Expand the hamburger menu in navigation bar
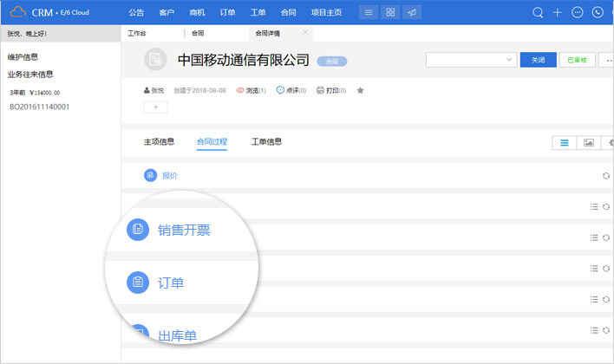 click(x=368, y=12)
